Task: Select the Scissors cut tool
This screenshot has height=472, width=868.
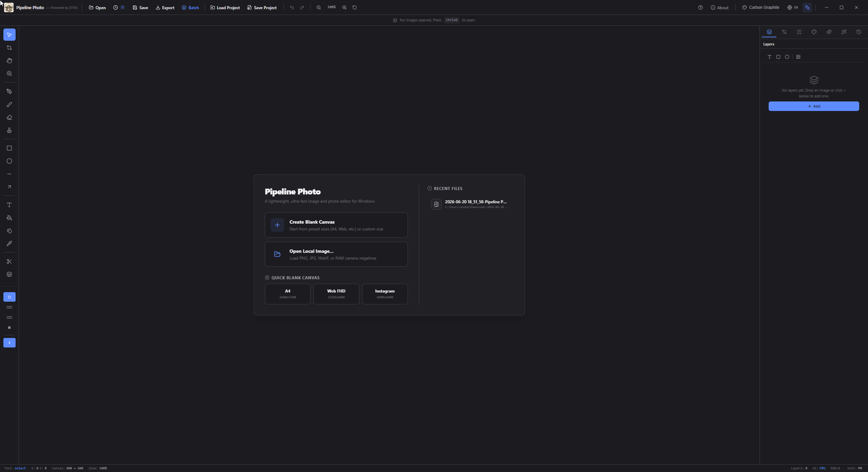Action: point(9,261)
